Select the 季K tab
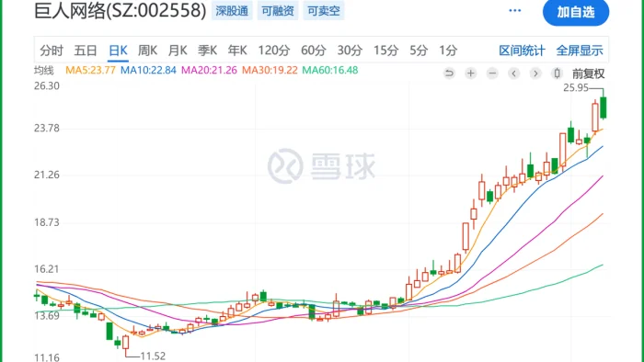This screenshot has height=362, width=644. click(207, 51)
